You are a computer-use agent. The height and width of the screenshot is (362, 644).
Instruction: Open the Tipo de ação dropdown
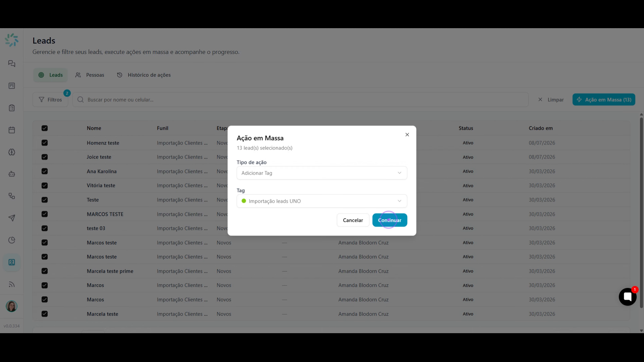pyautogui.click(x=322, y=173)
